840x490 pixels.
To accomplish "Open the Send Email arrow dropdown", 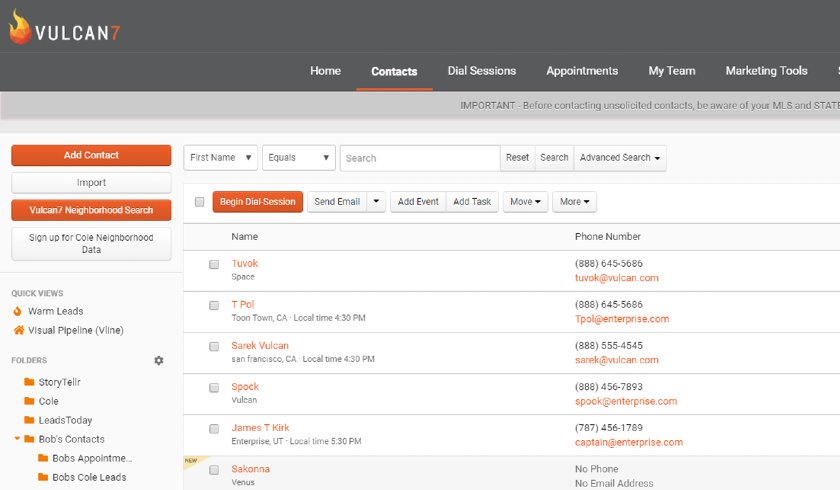I will coord(376,201).
